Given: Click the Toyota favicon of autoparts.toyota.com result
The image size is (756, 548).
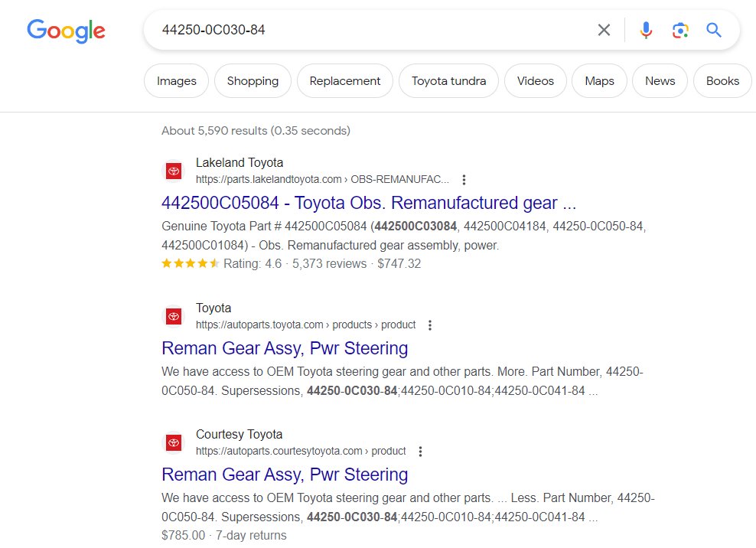Looking at the screenshot, I should (174, 316).
